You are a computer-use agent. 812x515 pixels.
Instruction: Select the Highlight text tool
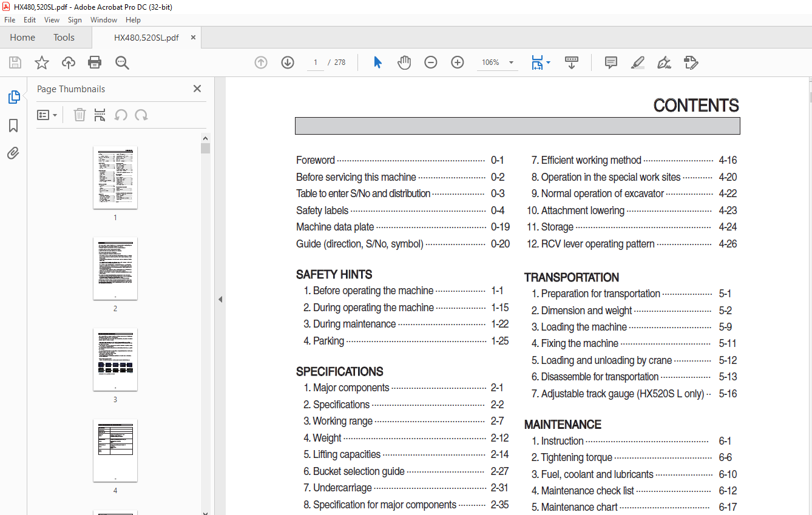click(x=638, y=62)
